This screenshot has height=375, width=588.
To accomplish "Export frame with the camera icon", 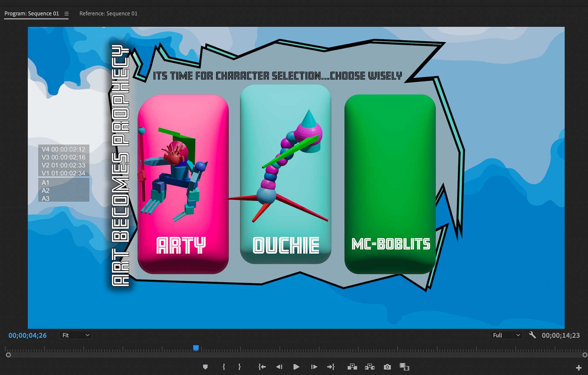I will [387, 367].
